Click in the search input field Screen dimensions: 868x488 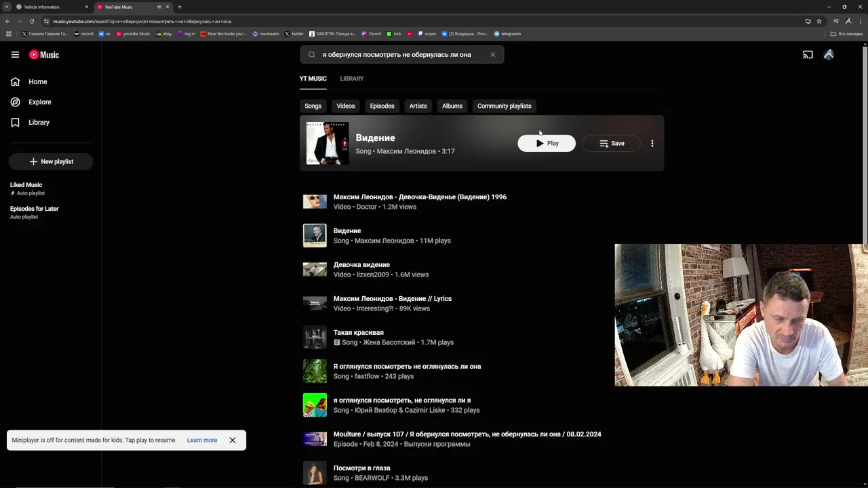pyautogui.click(x=402, y=55)
